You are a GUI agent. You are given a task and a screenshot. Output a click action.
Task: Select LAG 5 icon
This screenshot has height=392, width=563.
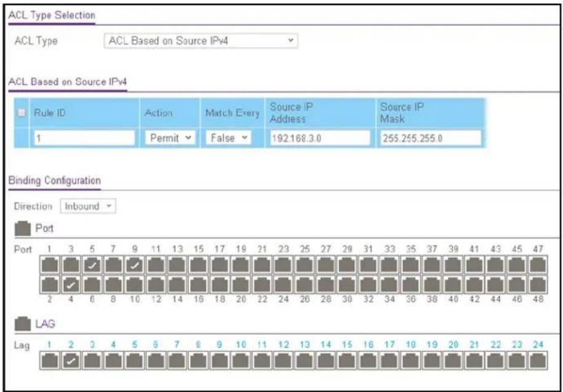pos(135,361)
